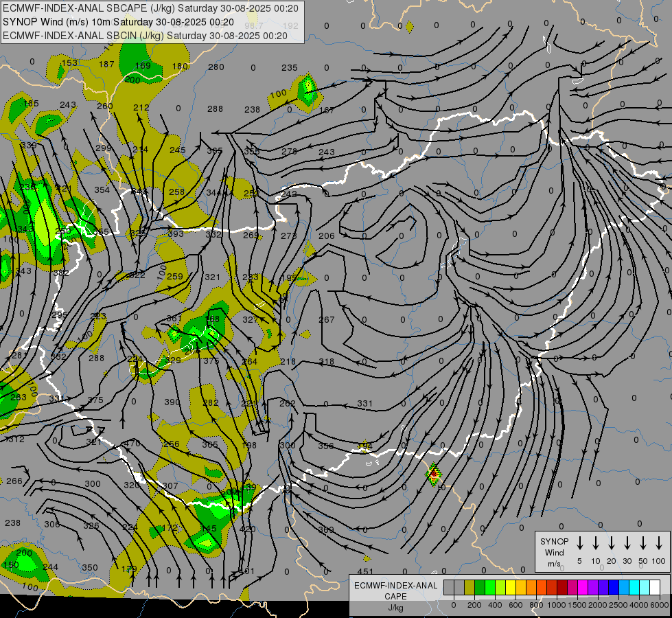Click the map value 420
Viewport: 672px width, 618px height.
pos(247,529)
